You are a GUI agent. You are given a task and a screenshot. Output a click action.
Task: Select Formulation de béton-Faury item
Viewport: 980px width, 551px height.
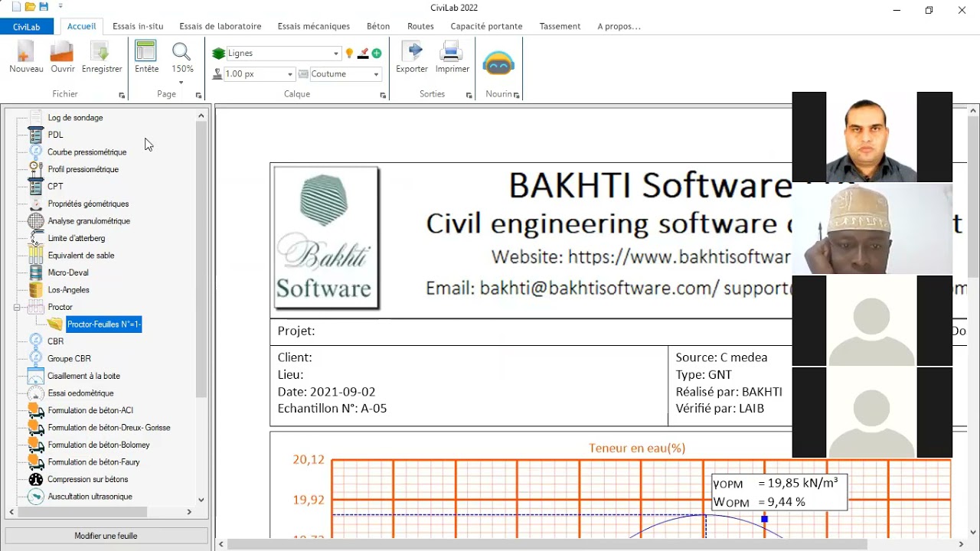[94, 462]
